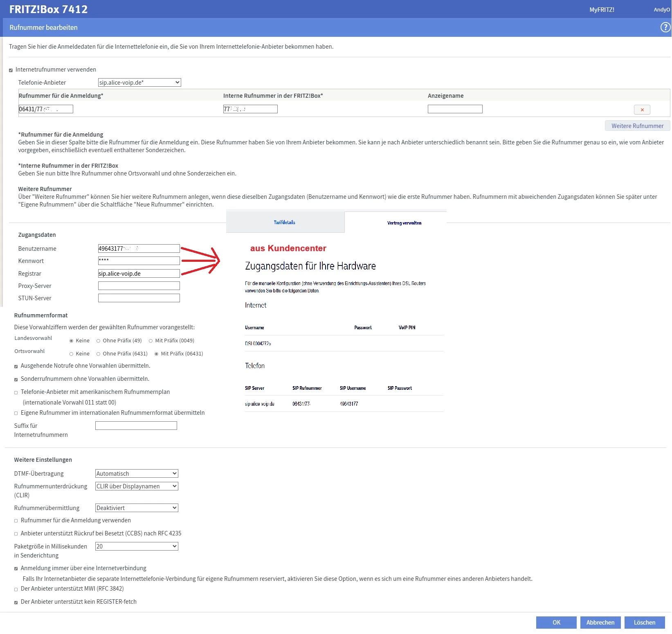Select Landesvorwahl Mit Präfix (0049)

point(151,341)
